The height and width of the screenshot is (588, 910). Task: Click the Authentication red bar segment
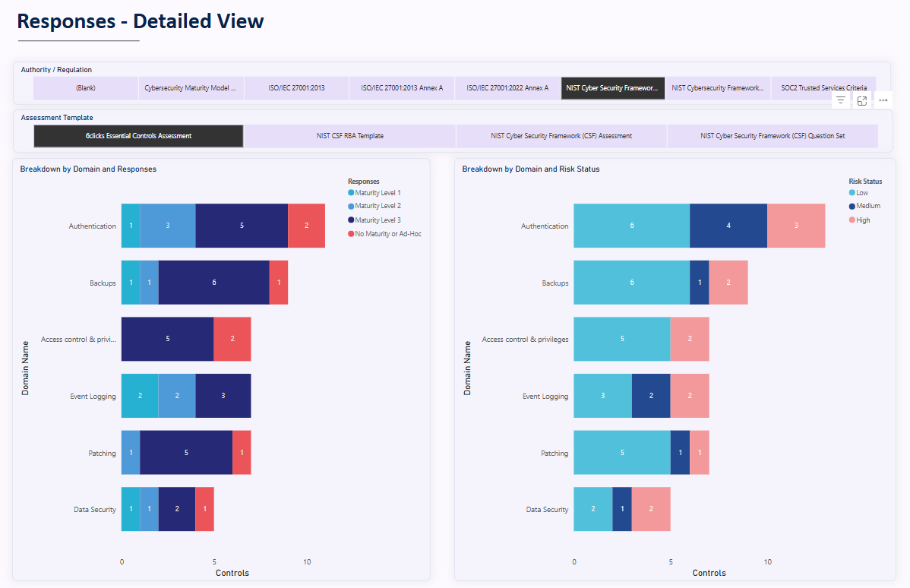tap(307, 225)
